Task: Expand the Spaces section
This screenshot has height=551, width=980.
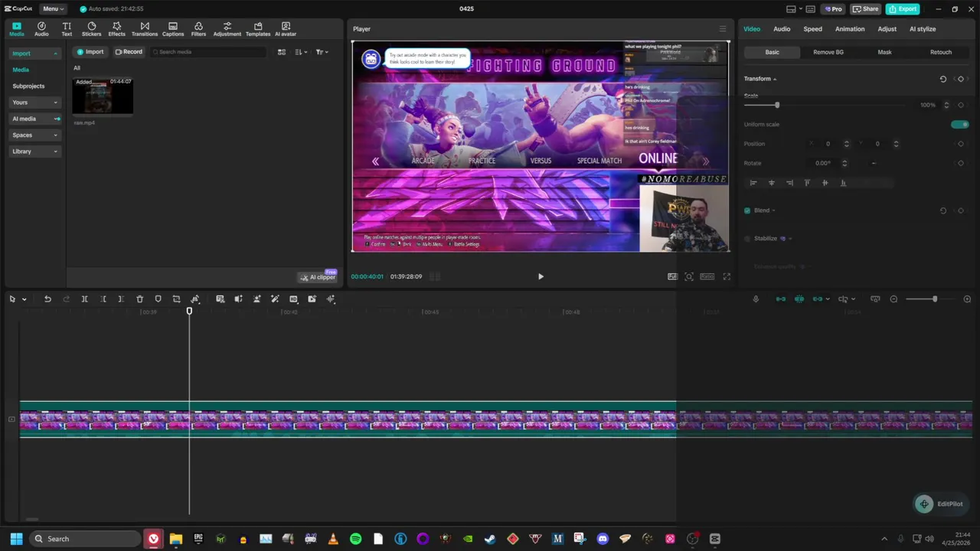Action: 34,135
